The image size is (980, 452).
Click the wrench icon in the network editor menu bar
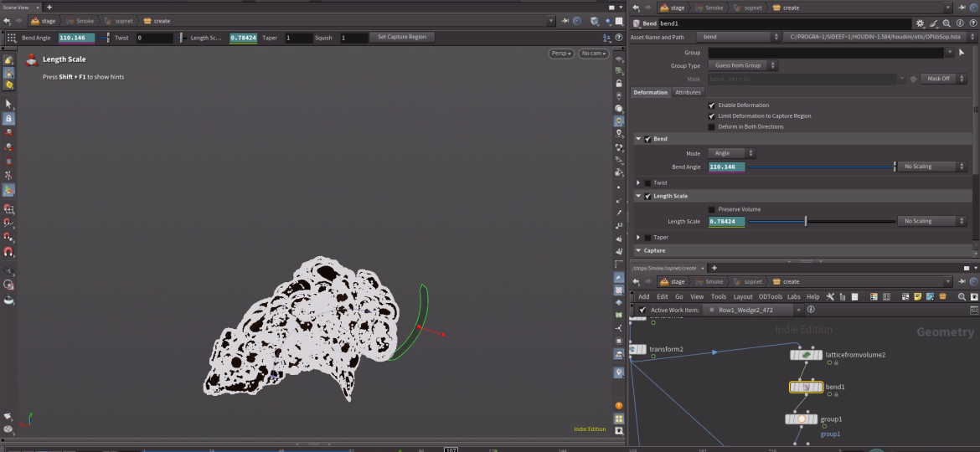(830, 296)
